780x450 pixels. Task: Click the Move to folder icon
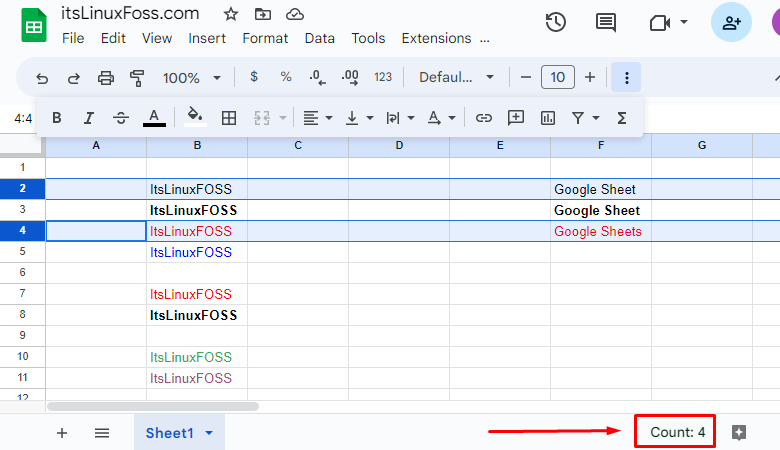pyautogui.click(x=263, y=14)
